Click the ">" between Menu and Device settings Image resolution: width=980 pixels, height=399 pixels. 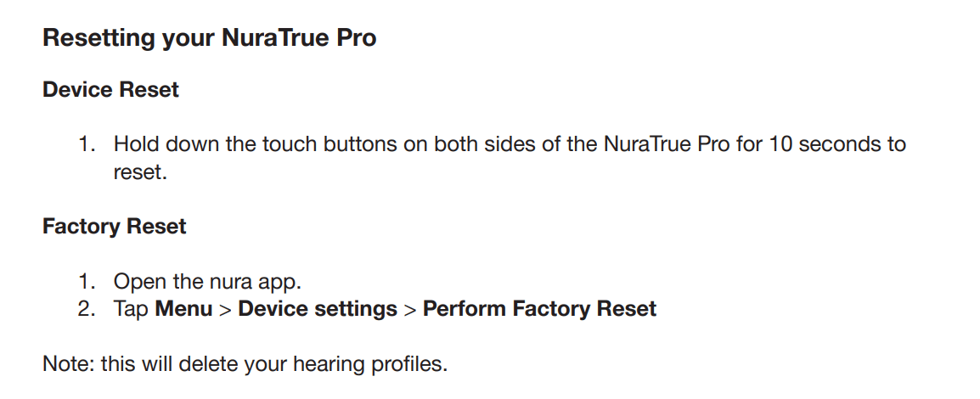click(x=225, y=308)
